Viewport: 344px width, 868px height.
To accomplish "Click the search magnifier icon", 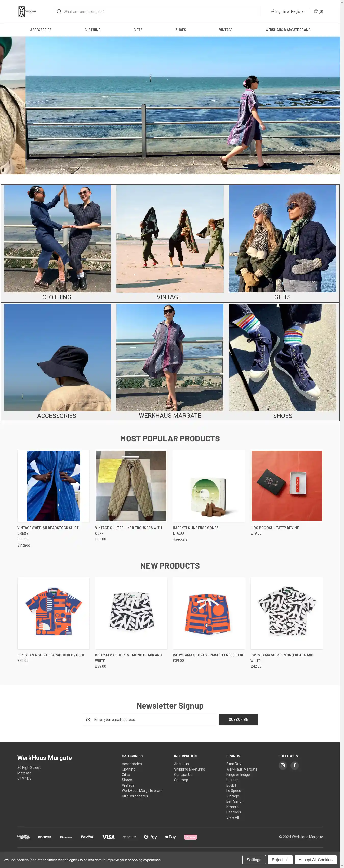I will pyautogui.click(x=59, y=11).
